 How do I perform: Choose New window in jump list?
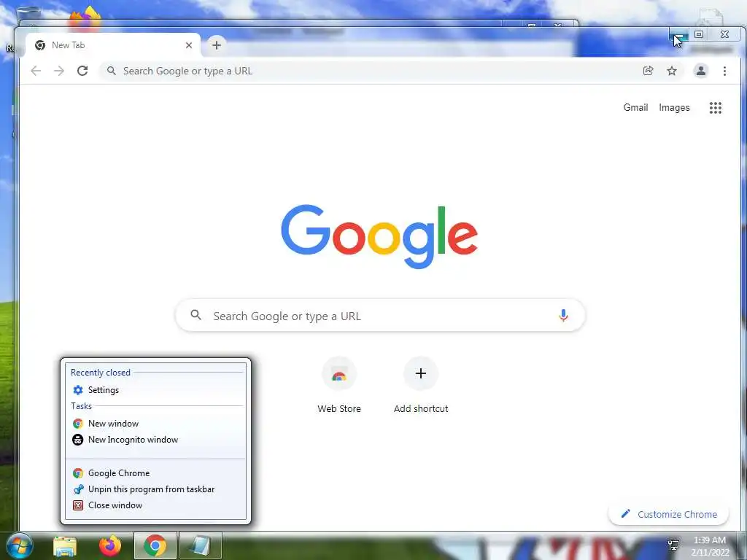point(155,424)
